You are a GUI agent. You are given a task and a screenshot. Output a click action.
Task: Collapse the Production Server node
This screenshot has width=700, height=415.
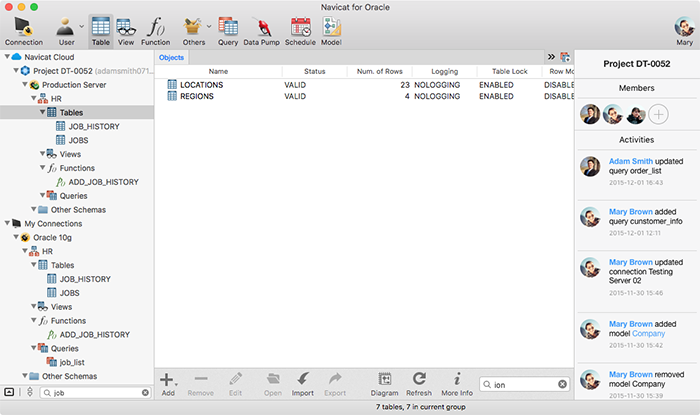pyautogui.click(x=25, y=84)
